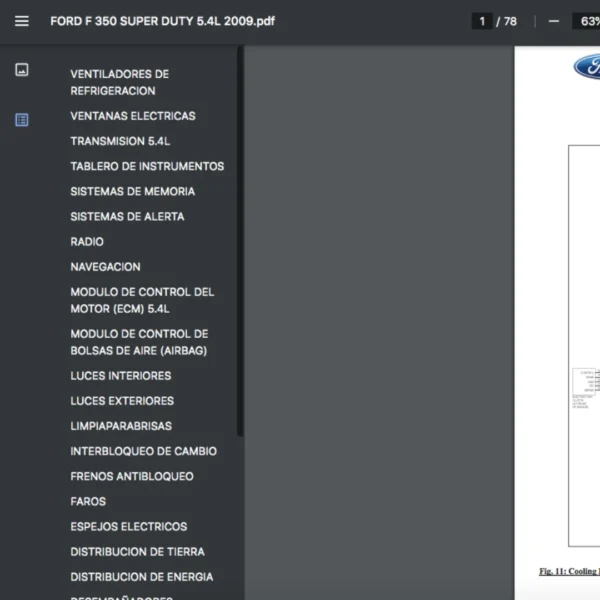Click the Fig. 11 Cooling caption link

pos(569,571)
